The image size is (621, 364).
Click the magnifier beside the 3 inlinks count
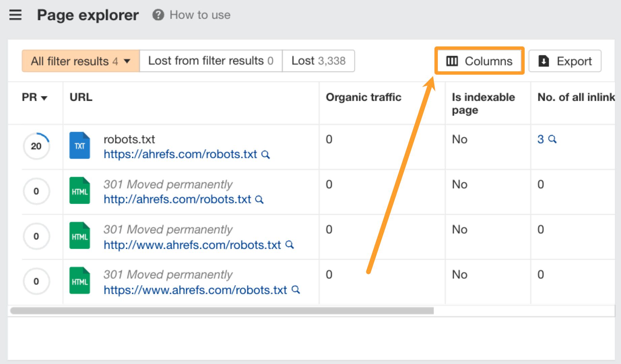coord(553,139)
